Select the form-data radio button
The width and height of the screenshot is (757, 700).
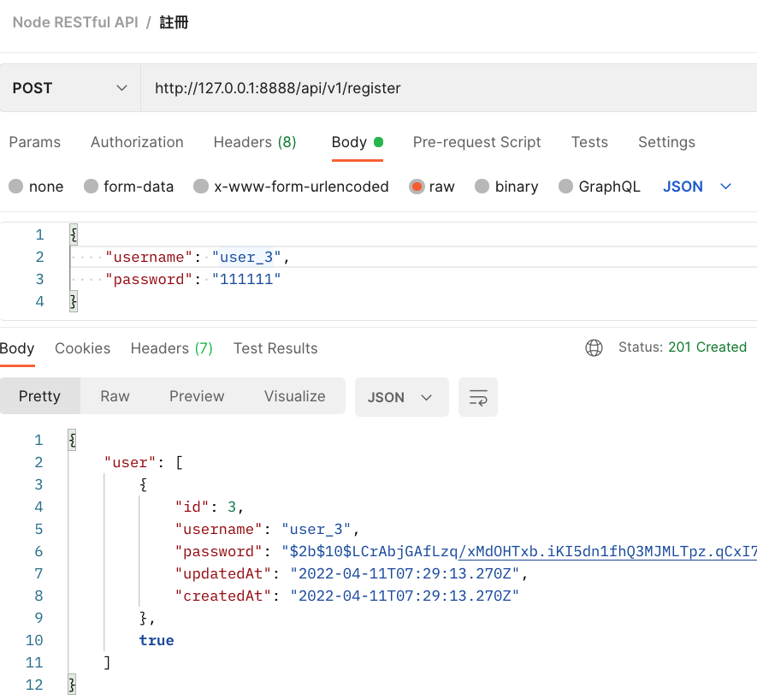(91, 187)
